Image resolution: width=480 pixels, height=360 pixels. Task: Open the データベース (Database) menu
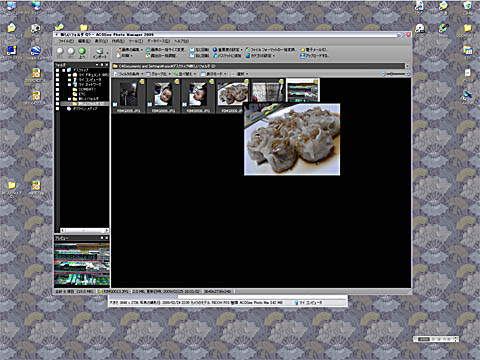[x=159, y=41]
